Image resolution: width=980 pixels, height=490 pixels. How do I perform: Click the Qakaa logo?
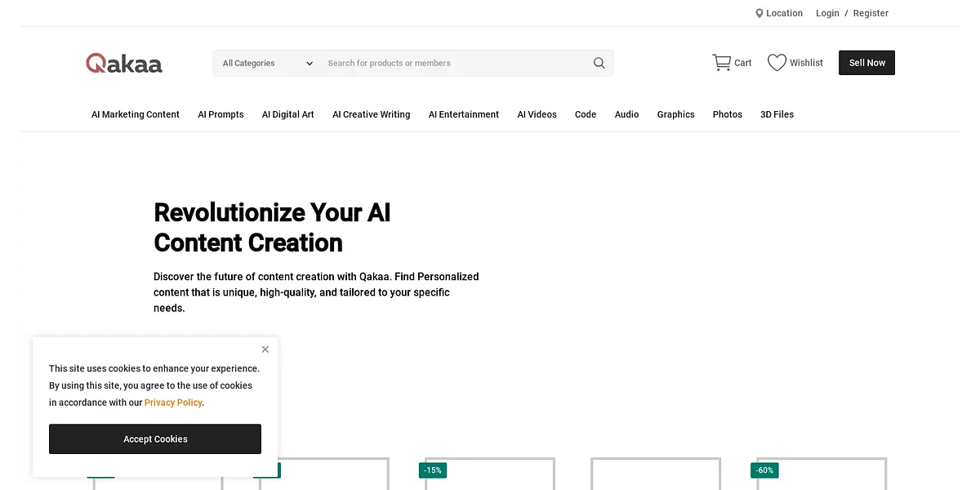tap(124, 64)
